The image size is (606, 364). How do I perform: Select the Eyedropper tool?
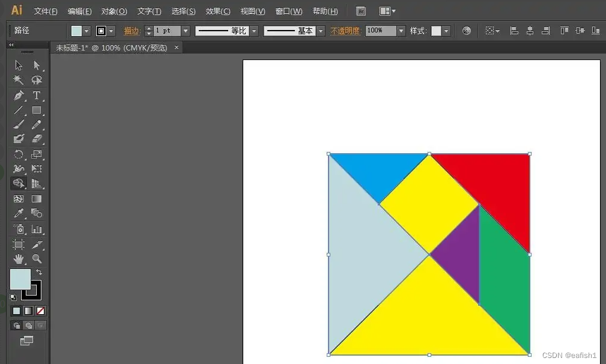point(18,213)
